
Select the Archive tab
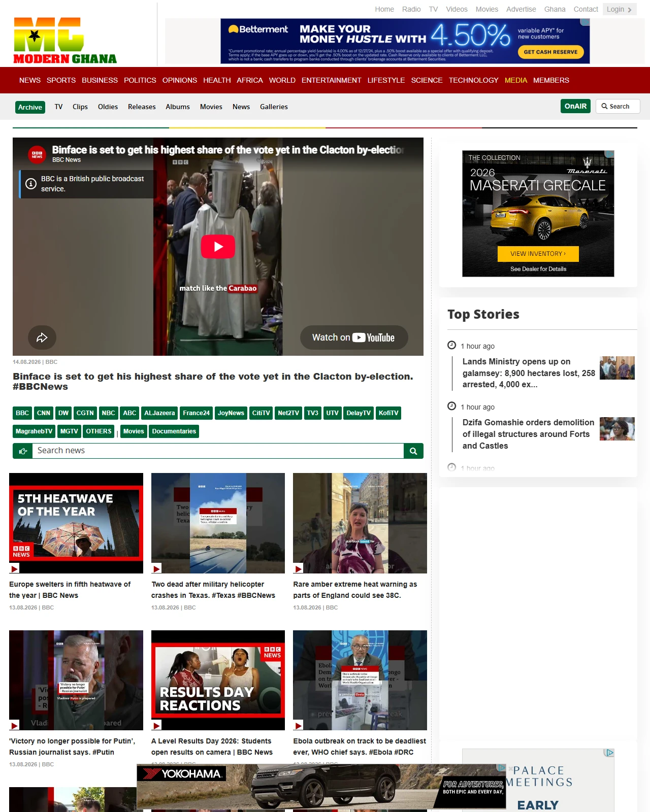point(30,107)
